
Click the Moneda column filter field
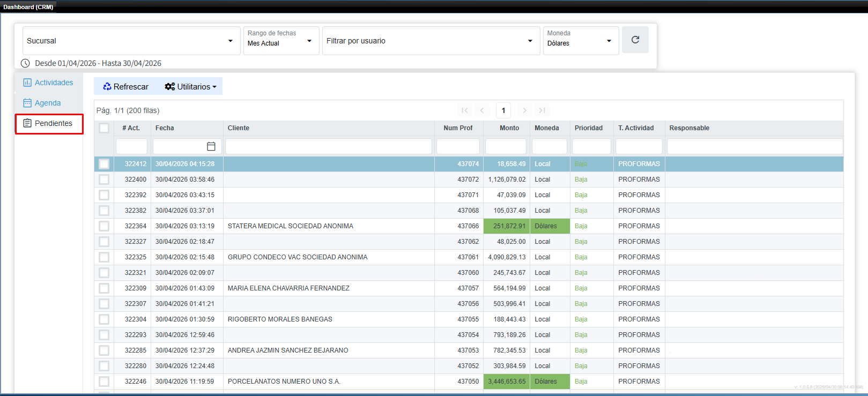point(550,146)
